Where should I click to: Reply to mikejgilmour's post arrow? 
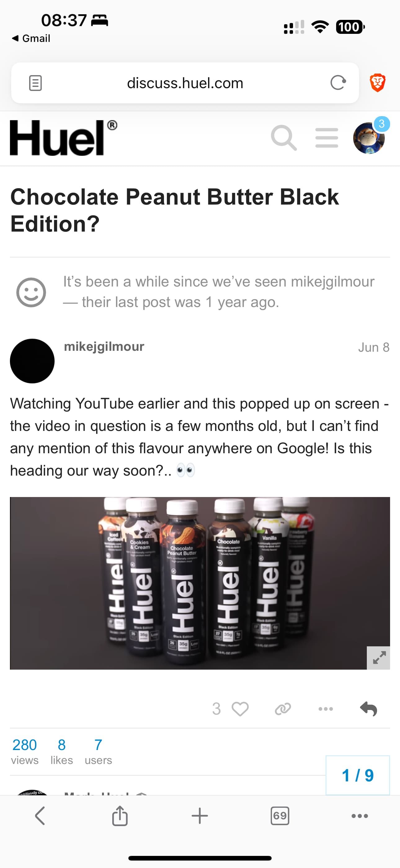[368, 709]
